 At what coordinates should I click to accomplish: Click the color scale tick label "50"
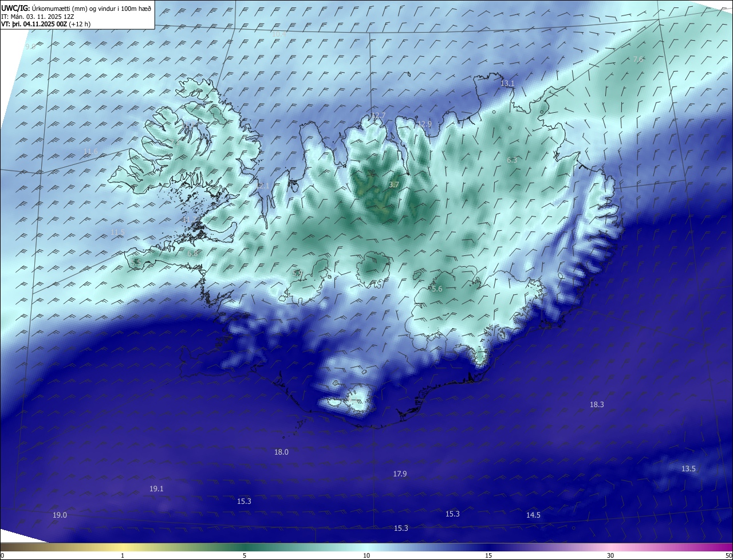[x=729, y=556]
